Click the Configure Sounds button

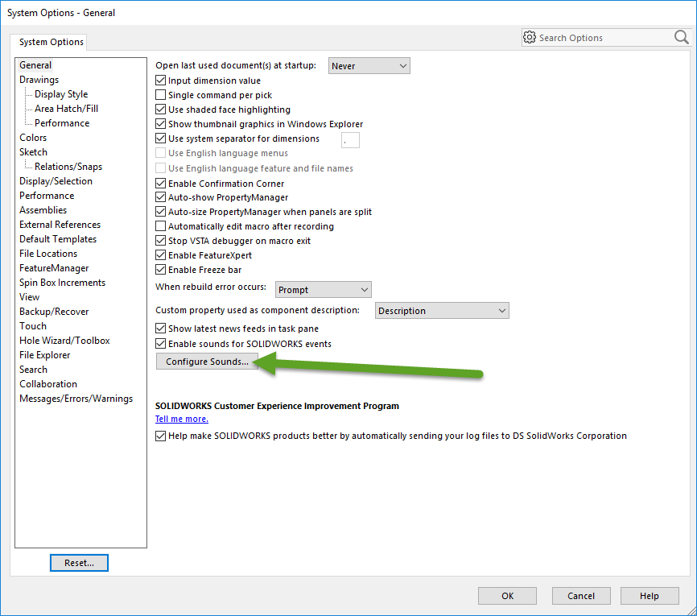[207, 362]
